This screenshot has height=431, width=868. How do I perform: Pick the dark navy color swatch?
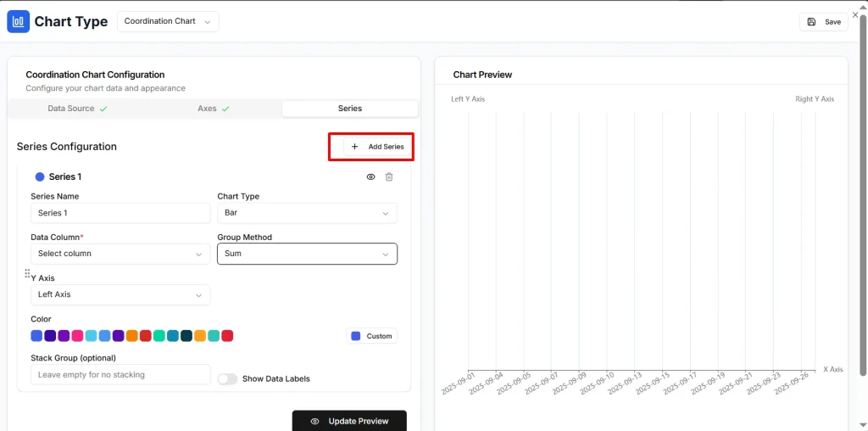point(186,336)
